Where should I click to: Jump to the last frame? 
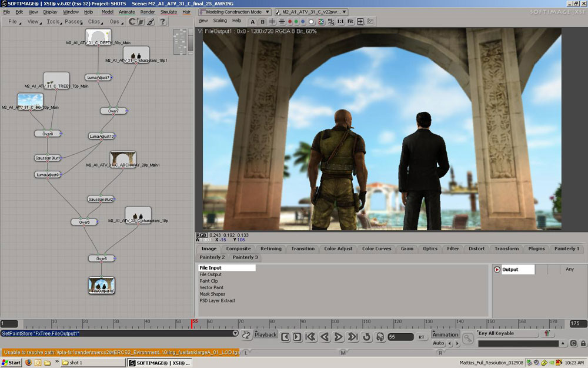tap(352, 337)
